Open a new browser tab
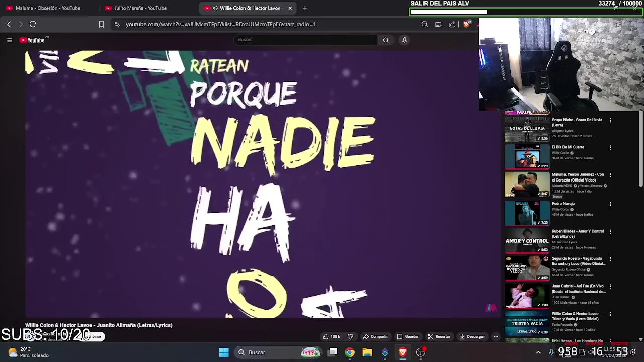 click(305, 8)
